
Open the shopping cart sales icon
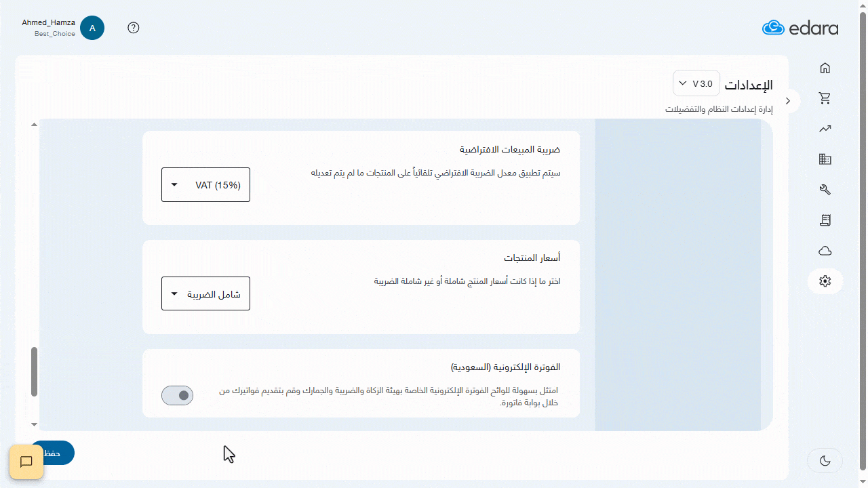tap(825, 98)
